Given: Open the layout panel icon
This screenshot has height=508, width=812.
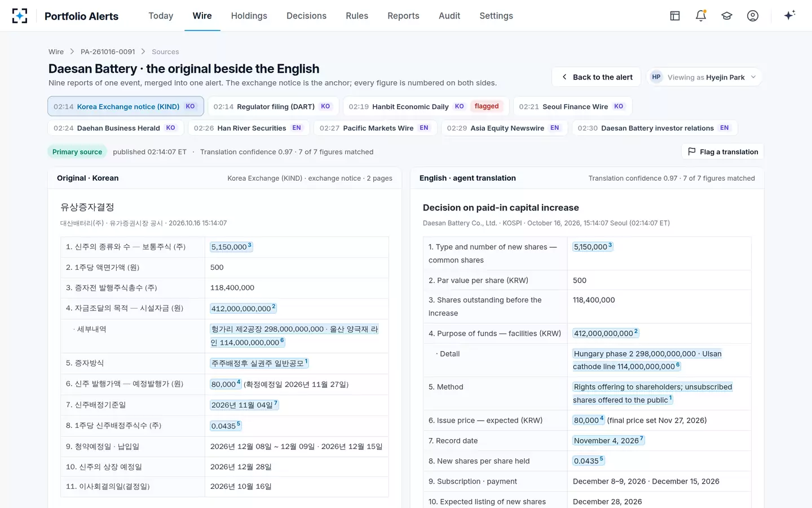Looking at the screenshot, I should (675, 16).
